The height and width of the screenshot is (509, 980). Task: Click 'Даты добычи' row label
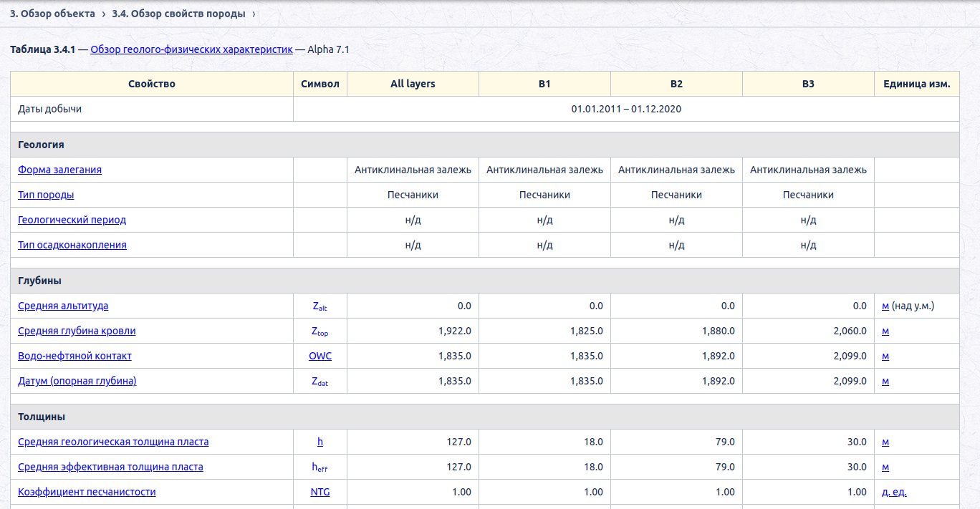(x=49, y=109)
